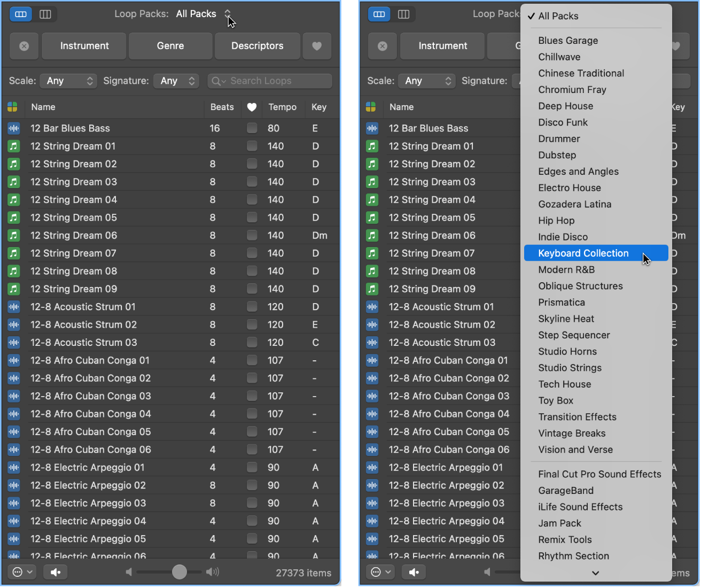Open Scale pop-up menu in right panel
Screen dimensions: 701x588
point(427,81)
